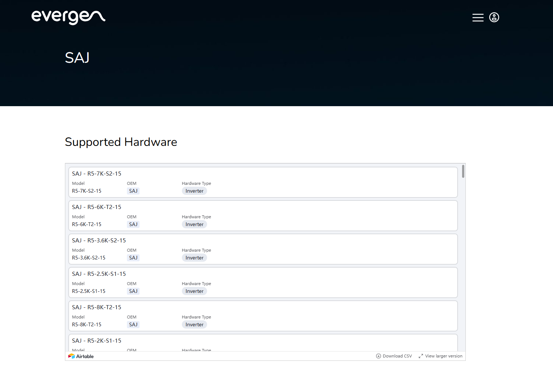Image resolution: width=553 pixels, height=392 pixels.
Task: Click the Inverter tag on R5-8K-T2-15
Action: tap(194, 325)
